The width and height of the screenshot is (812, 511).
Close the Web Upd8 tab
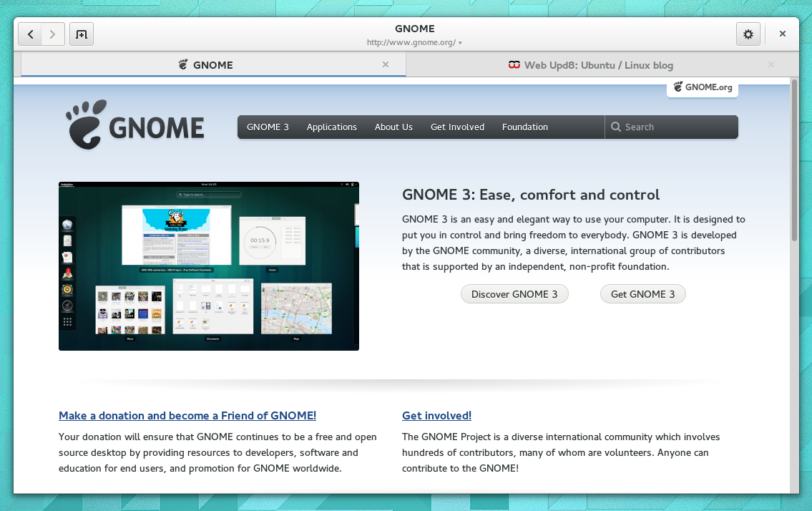(771, 64)
